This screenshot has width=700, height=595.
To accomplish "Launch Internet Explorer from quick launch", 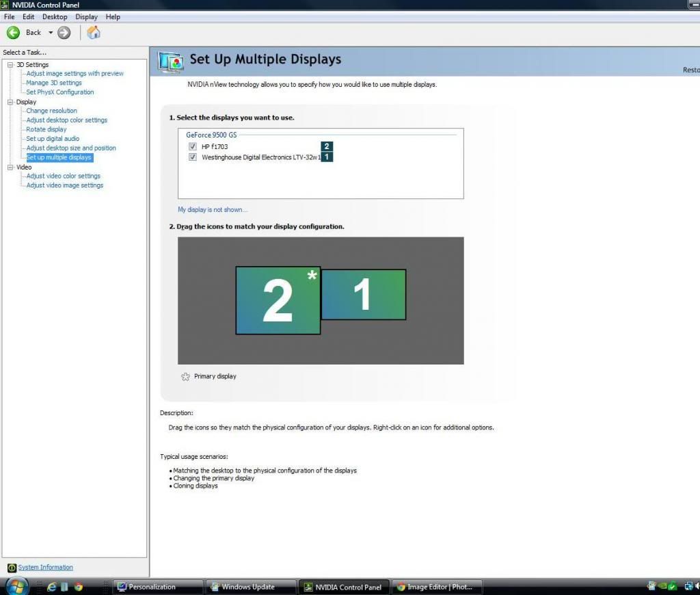I will tap(51, 587).
